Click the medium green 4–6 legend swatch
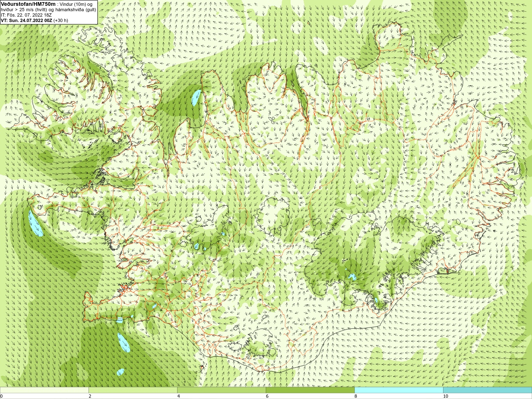Screen dimensions: 532x399 (x=222, y=390)
